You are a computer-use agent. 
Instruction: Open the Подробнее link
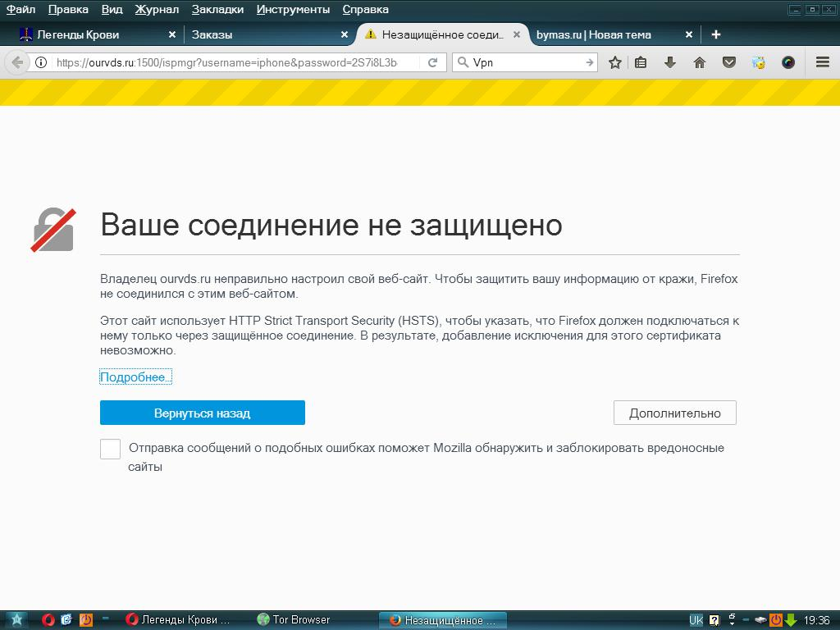tap(135, 377)
